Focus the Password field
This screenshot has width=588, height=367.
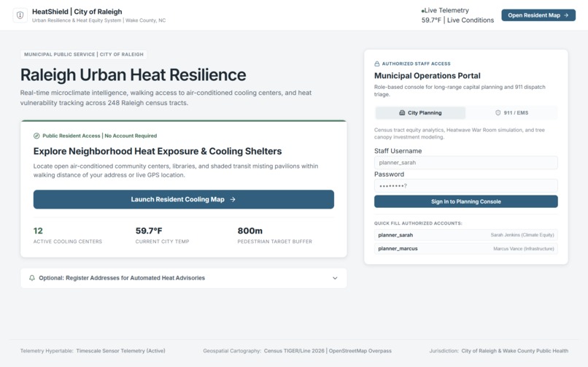(x=465, y=186)
